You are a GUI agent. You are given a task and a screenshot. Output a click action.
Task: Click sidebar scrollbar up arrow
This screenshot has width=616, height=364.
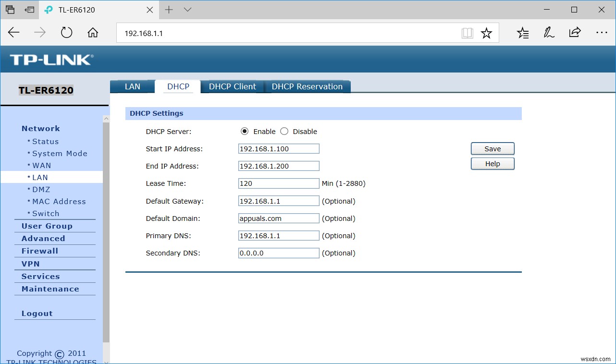point(106,119)
